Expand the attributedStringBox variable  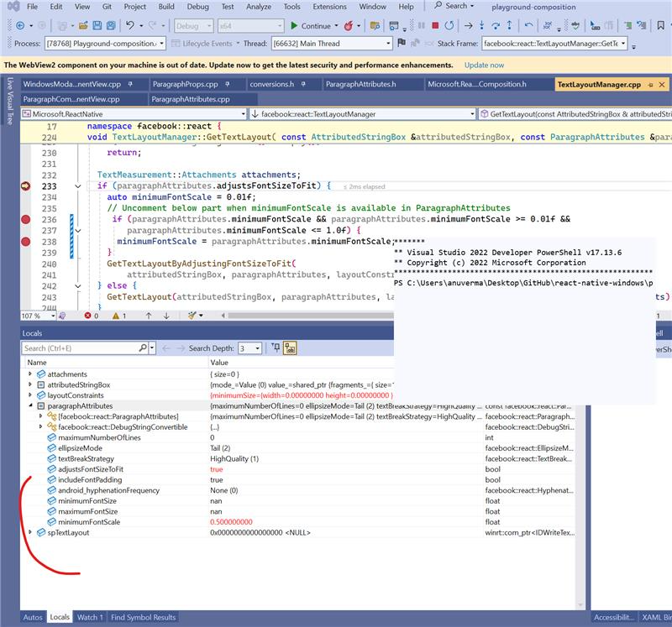(30, 384)
